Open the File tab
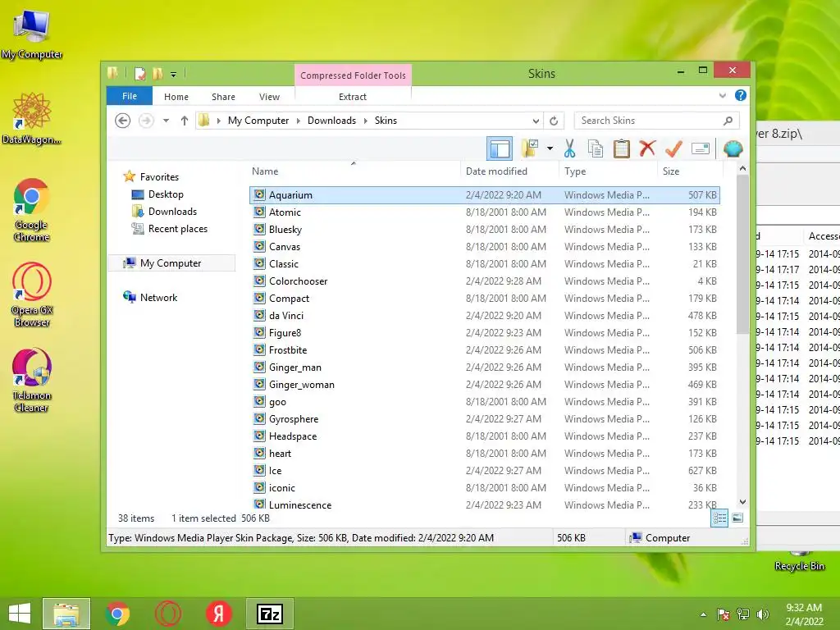The width and height of the screenshot is (840, 630). [129, 97]
